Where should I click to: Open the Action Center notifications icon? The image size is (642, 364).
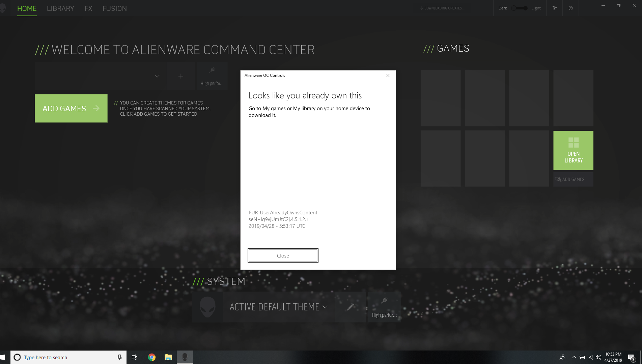(x=632, y=357)
